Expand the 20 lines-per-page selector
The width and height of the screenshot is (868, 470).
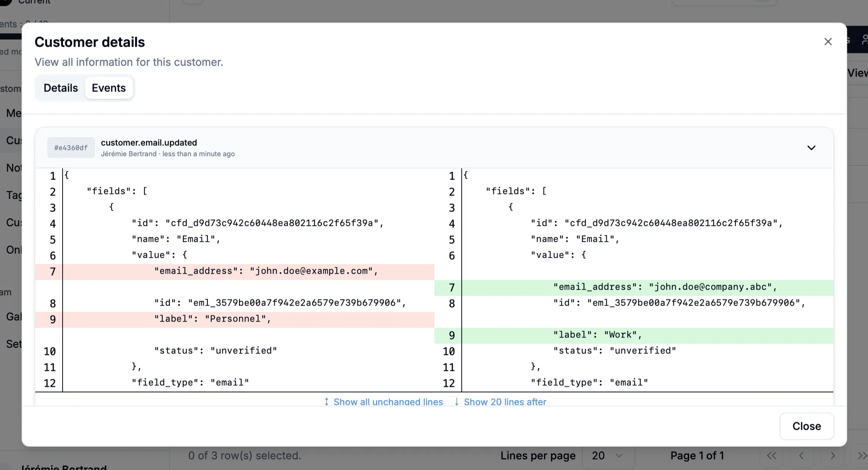[x=608, y=456]
